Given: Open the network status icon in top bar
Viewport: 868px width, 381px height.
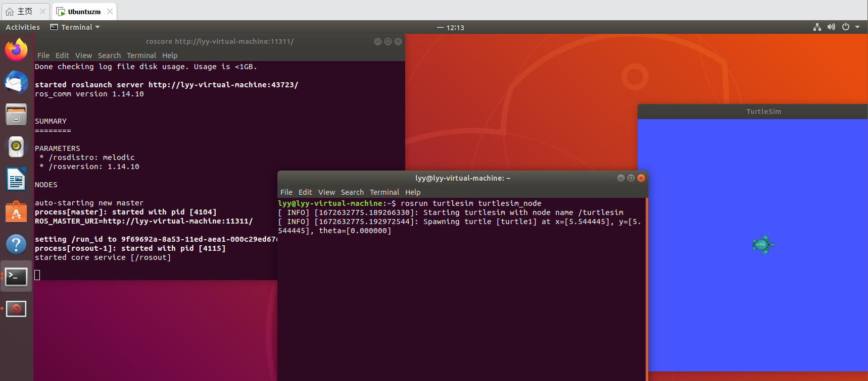Looking at the screenshot, I should (x=817, y=27).
